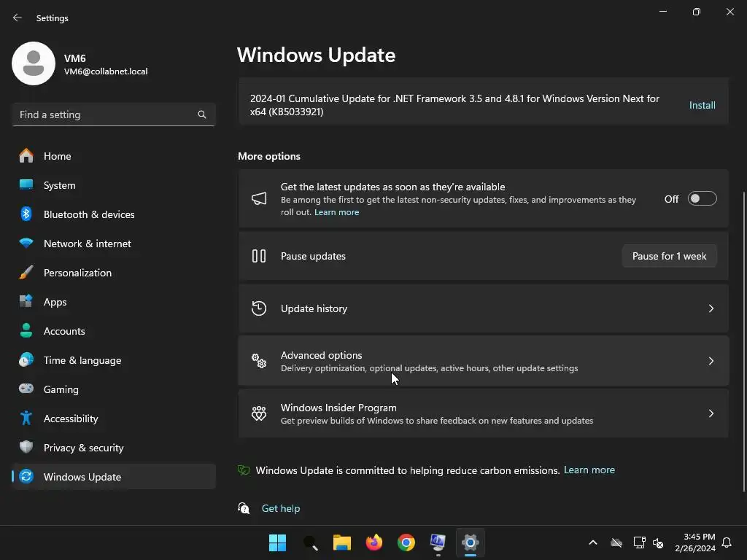Expand Update history chevron
The height and width of the screenshot is (560, 747).
pos(711,308)
